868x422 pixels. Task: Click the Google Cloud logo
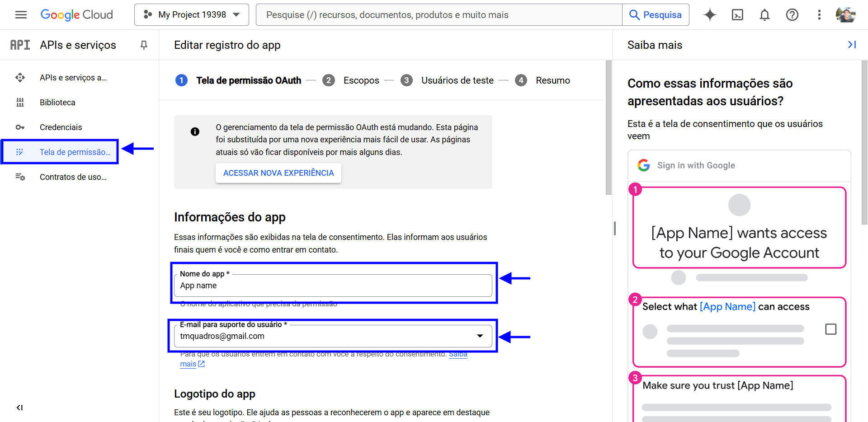coord(77,15)
